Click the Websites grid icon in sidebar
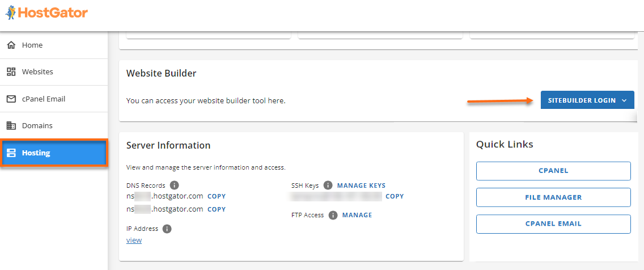 [x=11, y=72]
